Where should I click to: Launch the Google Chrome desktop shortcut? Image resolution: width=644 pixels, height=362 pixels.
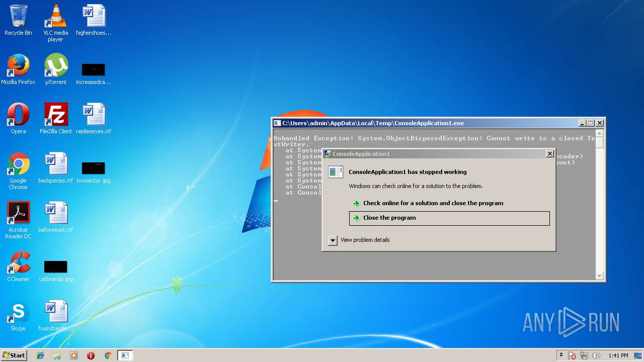pyautogui.click(x=18, y=171)
